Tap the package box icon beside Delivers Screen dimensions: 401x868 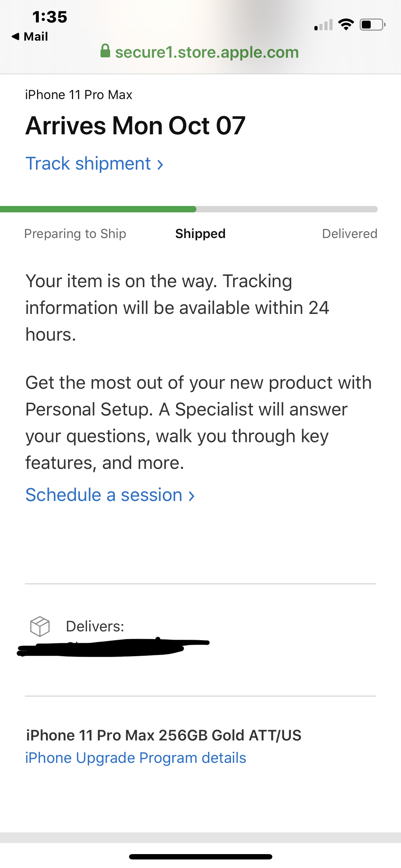[40, 626]
